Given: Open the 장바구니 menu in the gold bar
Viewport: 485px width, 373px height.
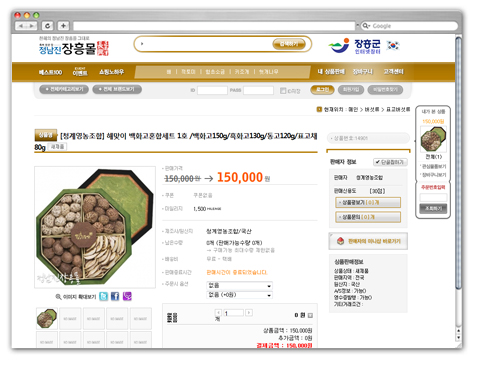Looking at the screenshot, I should pyautogui.click(x=363, y=72).
